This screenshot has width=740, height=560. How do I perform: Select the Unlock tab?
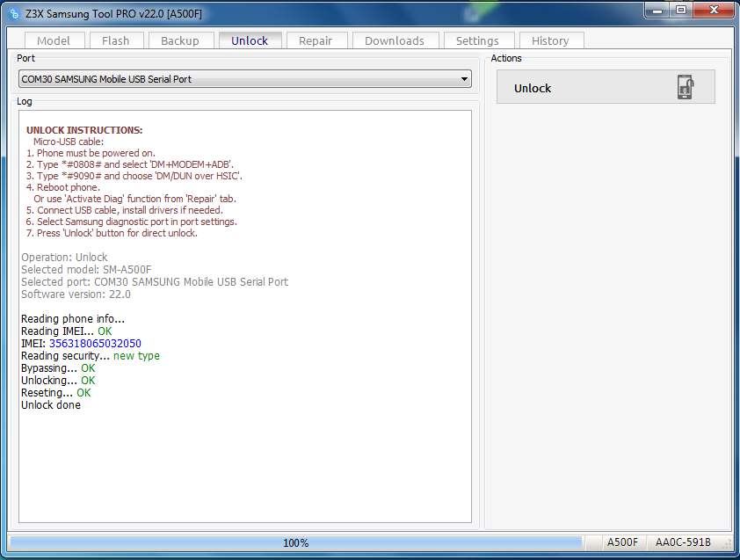[250, 40]
